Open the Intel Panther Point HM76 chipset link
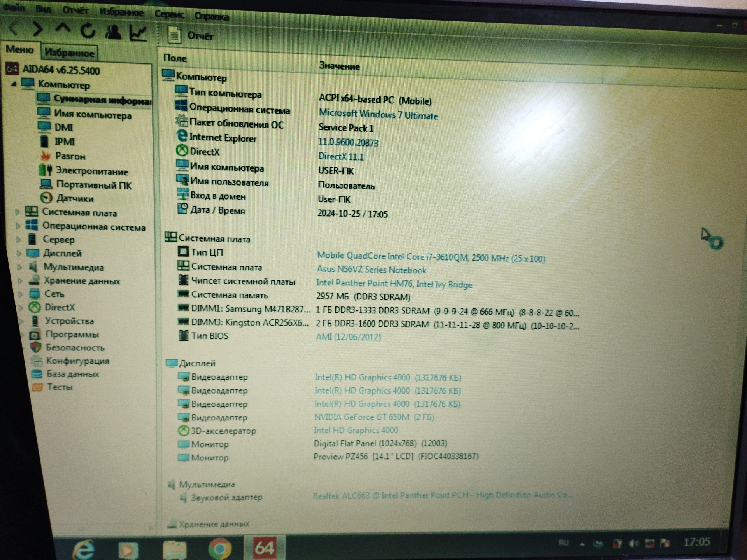 pos(394,284)
